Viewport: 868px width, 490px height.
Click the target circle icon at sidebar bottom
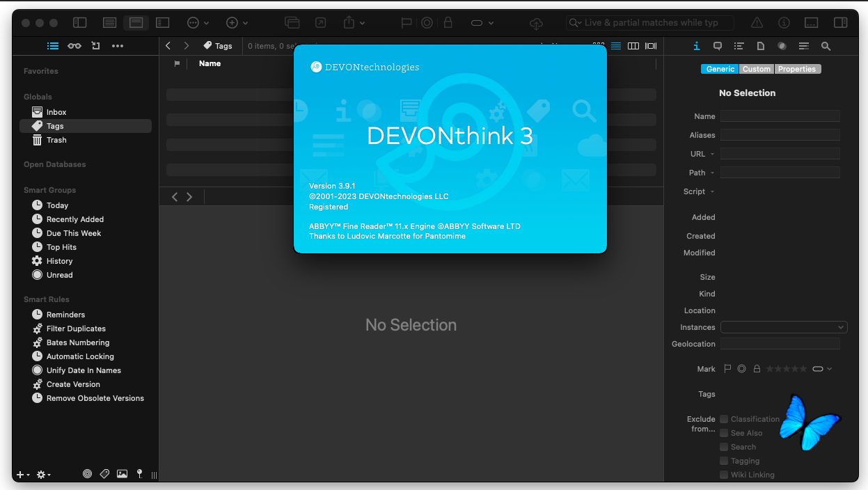click(87, 474)
